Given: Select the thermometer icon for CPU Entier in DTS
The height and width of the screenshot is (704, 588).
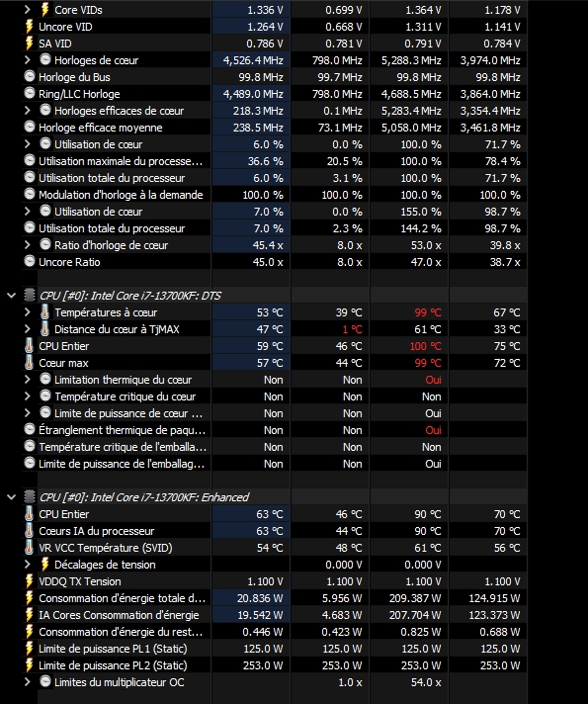Looking at the screenshot, I should pyautogui.click(x=30, y=346).
